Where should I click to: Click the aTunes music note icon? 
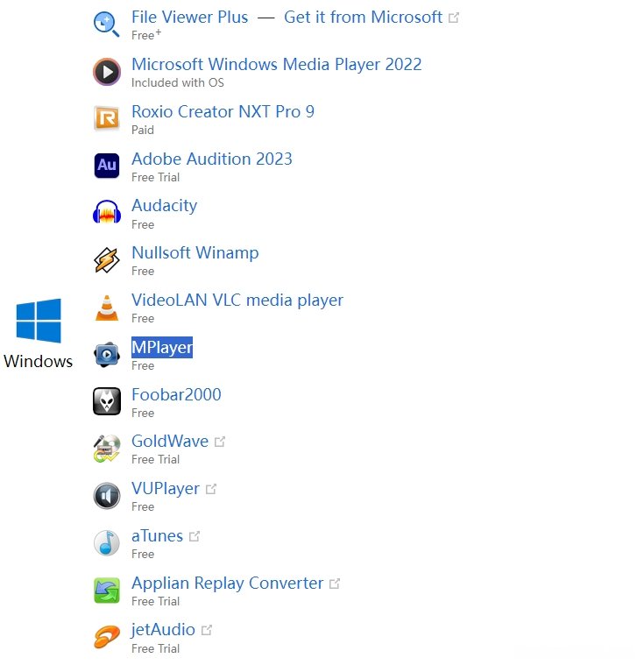tap(107, 543)
